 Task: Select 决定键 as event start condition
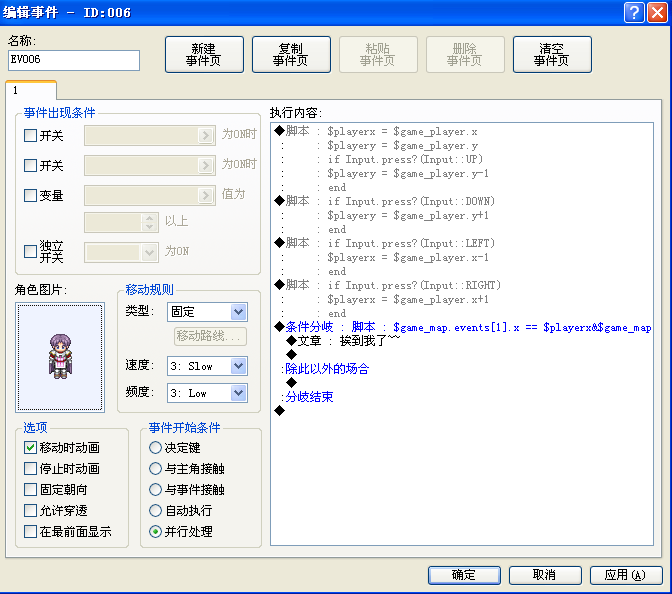click(x=155, y=447)
